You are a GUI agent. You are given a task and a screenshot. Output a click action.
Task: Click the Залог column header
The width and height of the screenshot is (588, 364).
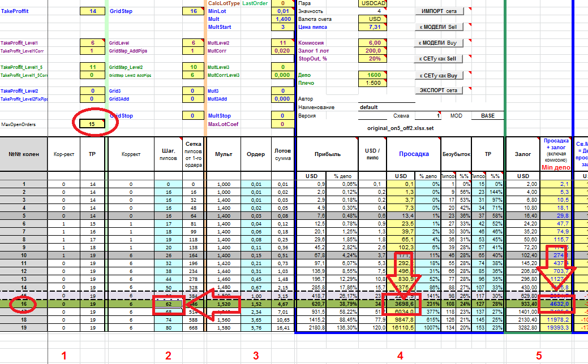pos(523,154)
